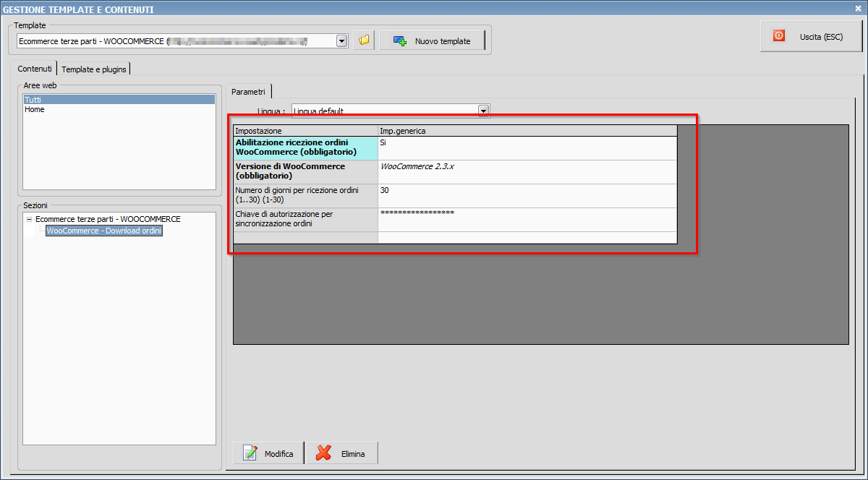Click the red power icon on Uscita
This screenshot has height=480, width=868.
click(x=779, y=35)
